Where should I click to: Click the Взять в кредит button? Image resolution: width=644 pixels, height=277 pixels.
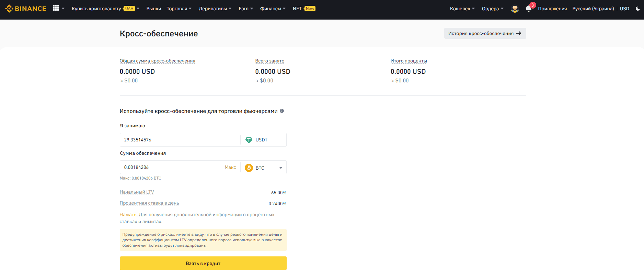203,263
